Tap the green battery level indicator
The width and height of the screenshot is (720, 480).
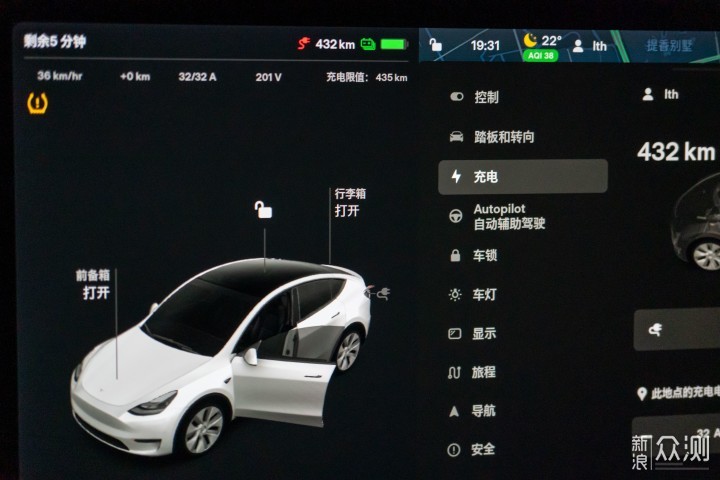(394, 44)
